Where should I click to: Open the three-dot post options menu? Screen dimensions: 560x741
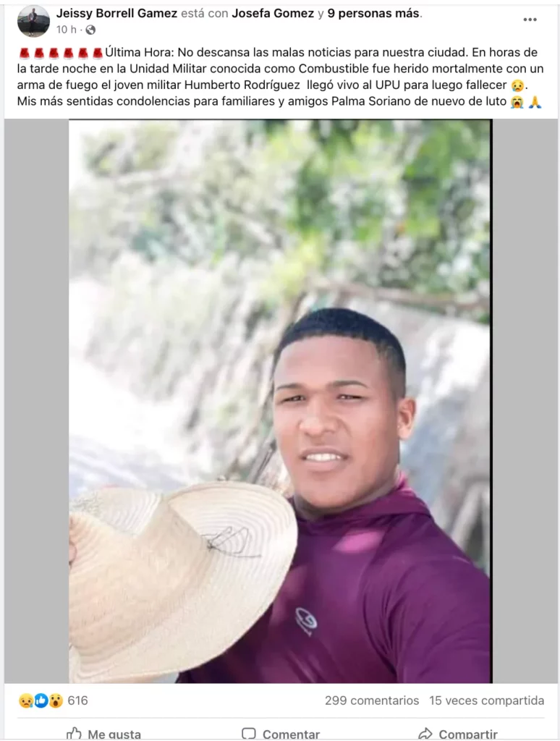click(530, 20)
